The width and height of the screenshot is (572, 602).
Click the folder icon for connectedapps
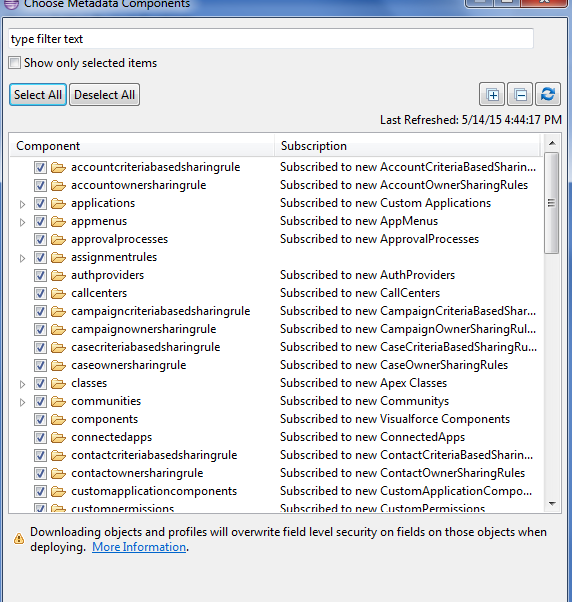(x=58, y=437)
